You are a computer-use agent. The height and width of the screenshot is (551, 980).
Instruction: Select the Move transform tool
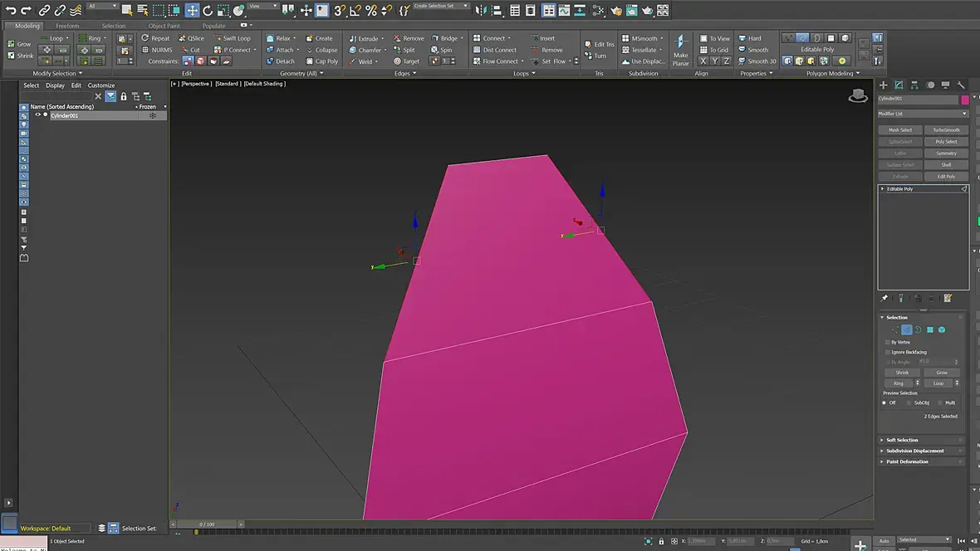point(192,11)
